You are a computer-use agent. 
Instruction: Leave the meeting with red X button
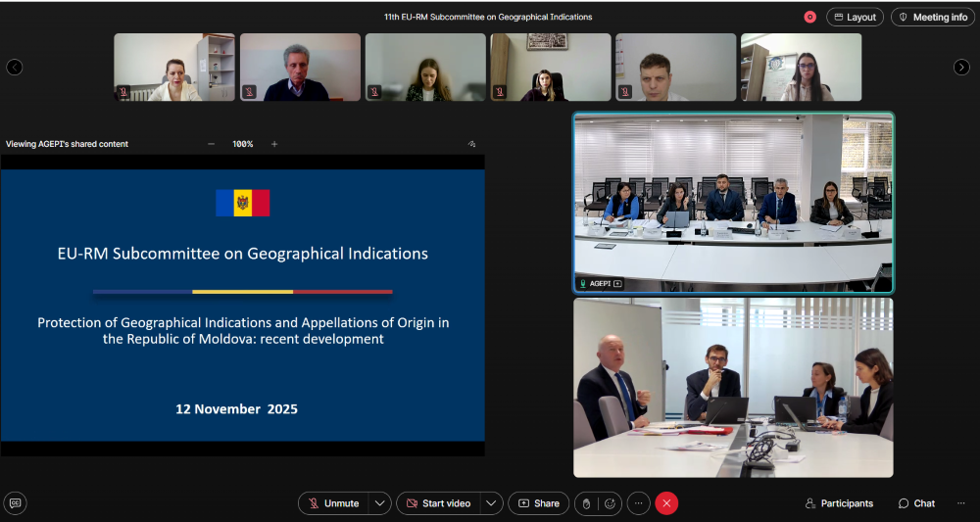(666, 503)
